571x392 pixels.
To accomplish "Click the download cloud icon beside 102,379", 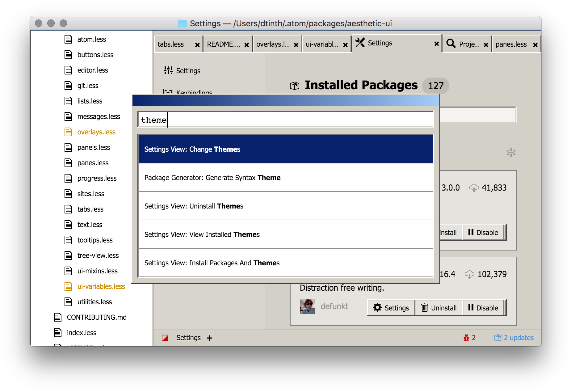I will click(x=469, y=274).
